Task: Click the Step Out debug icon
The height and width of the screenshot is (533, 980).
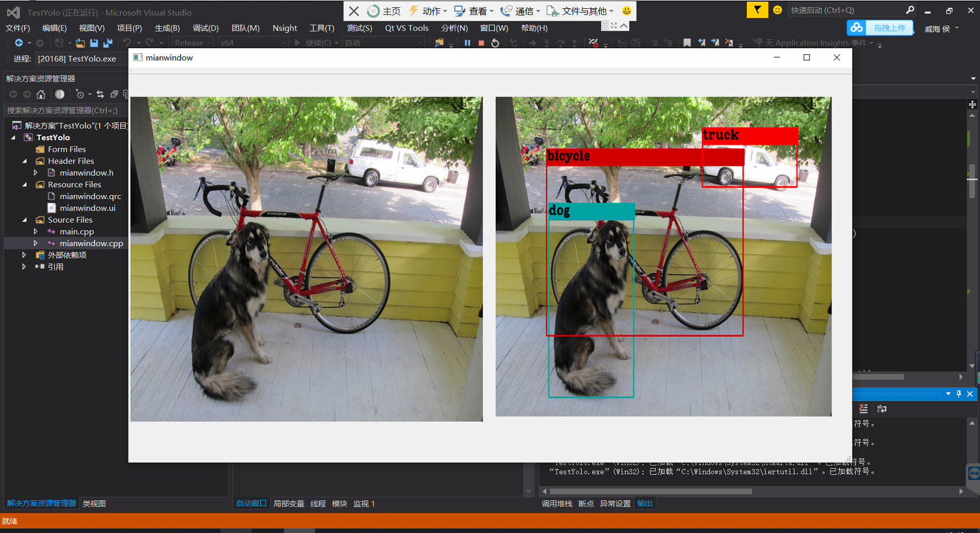Action: tap(574, 43)
